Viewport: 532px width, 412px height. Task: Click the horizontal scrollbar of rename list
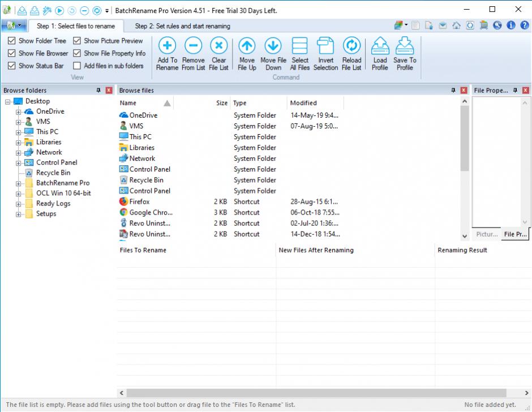316,393
